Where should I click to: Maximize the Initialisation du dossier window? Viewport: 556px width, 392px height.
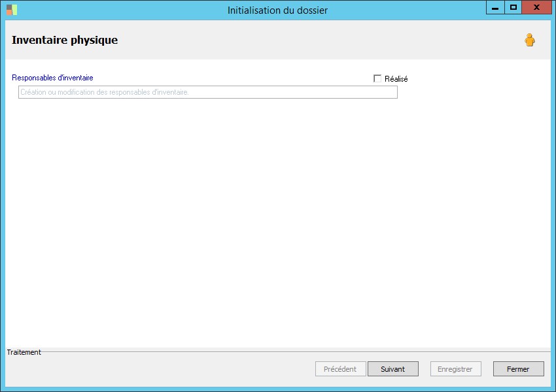(x=513, y=7)
